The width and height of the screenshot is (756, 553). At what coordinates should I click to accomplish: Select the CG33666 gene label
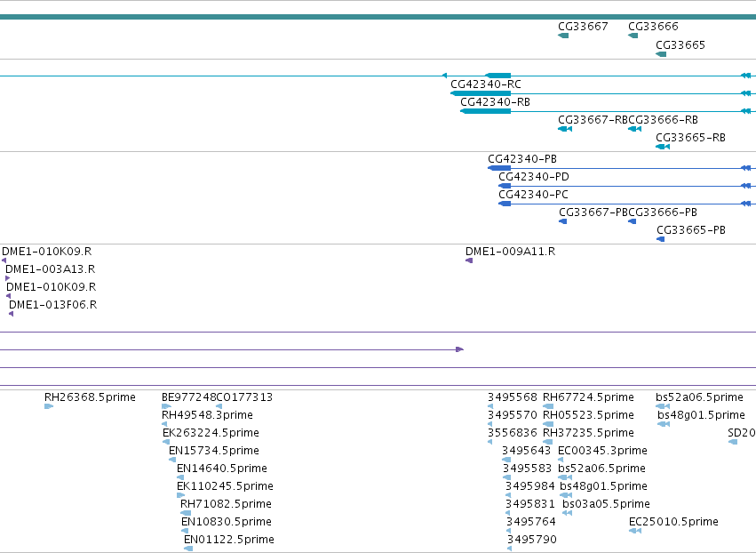653,27
